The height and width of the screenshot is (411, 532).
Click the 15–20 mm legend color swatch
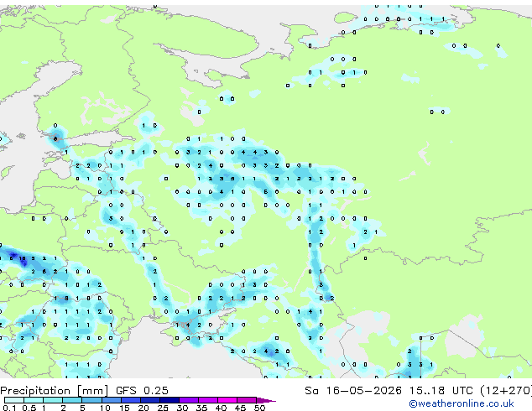click(131, 400)
